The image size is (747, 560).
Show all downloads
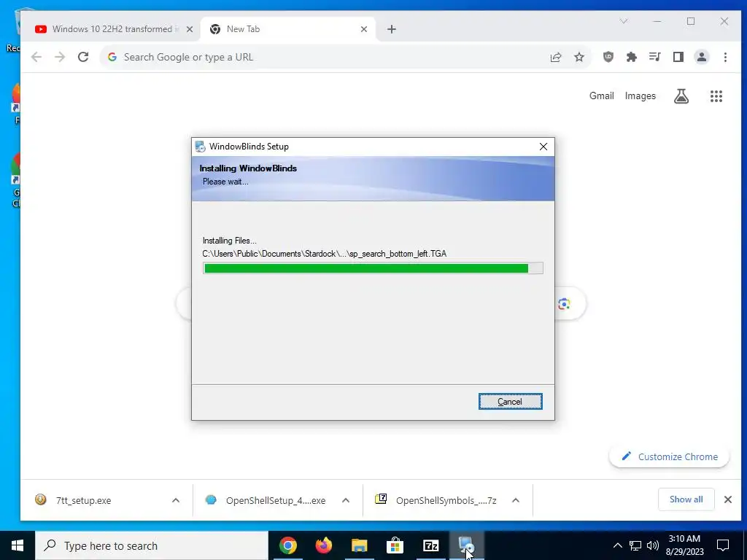point(686,499)
